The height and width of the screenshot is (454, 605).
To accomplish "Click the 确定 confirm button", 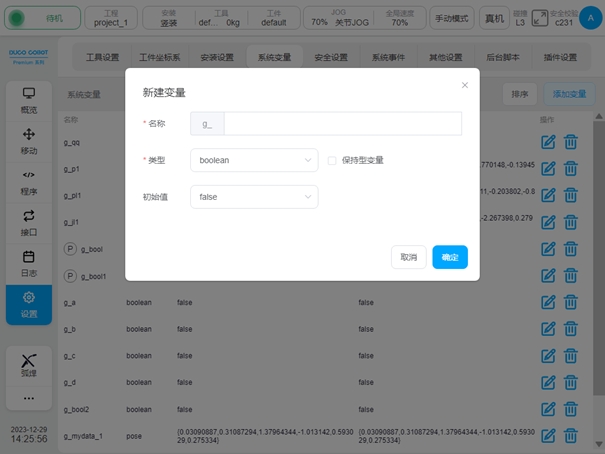I will coord(450,257).
